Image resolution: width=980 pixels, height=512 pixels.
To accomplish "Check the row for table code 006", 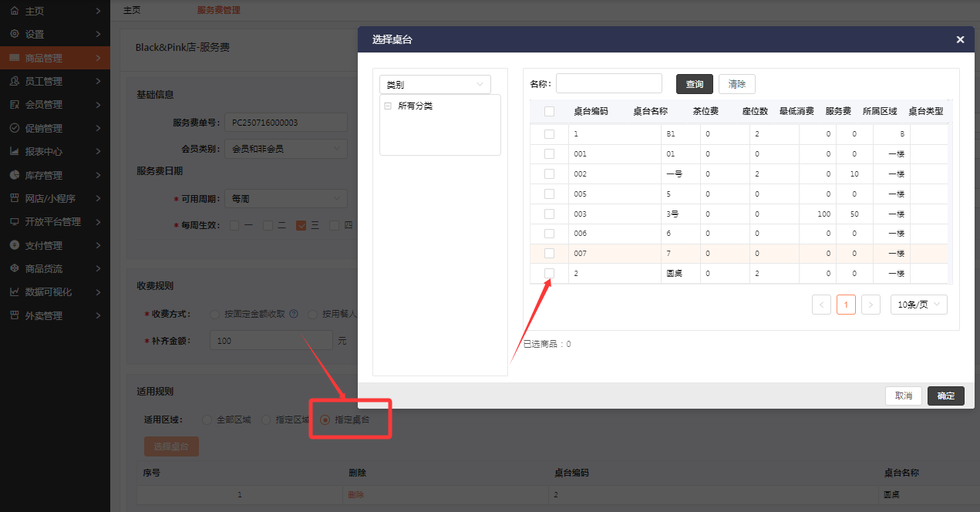I will (x=549, y=233).
